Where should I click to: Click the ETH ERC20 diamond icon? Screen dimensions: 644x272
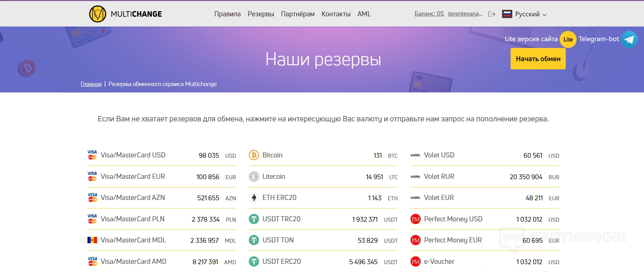pyautogui.click(x=254, y=198)
